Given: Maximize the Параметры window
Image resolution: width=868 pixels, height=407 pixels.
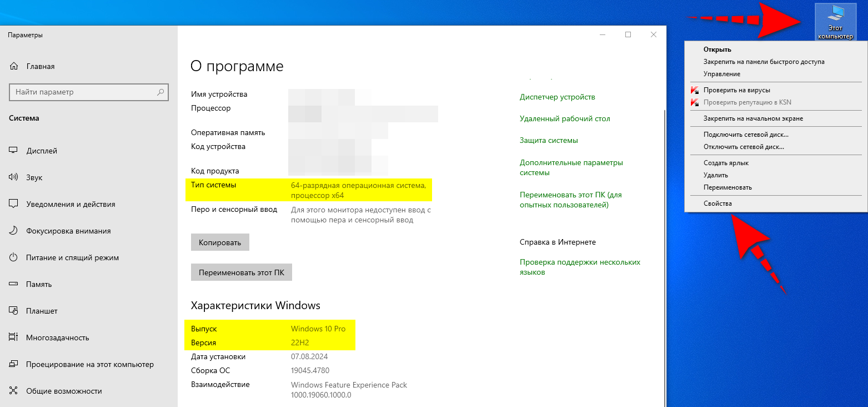Looking at the screenshot, I should [x=628, y=34].
